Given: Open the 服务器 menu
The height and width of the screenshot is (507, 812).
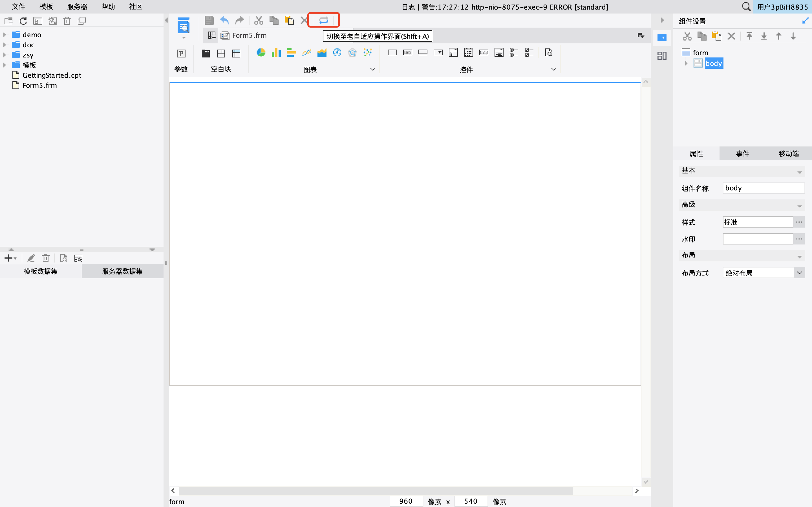Looking at the screenshot, I should coord(77,7).
